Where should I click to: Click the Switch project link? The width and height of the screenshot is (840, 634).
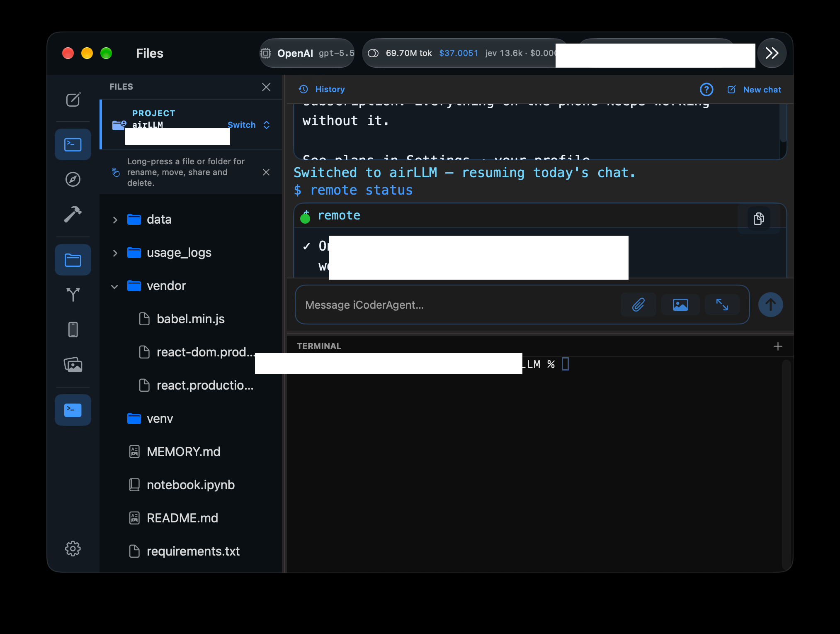pyautogui.click(x=242, y=125)
